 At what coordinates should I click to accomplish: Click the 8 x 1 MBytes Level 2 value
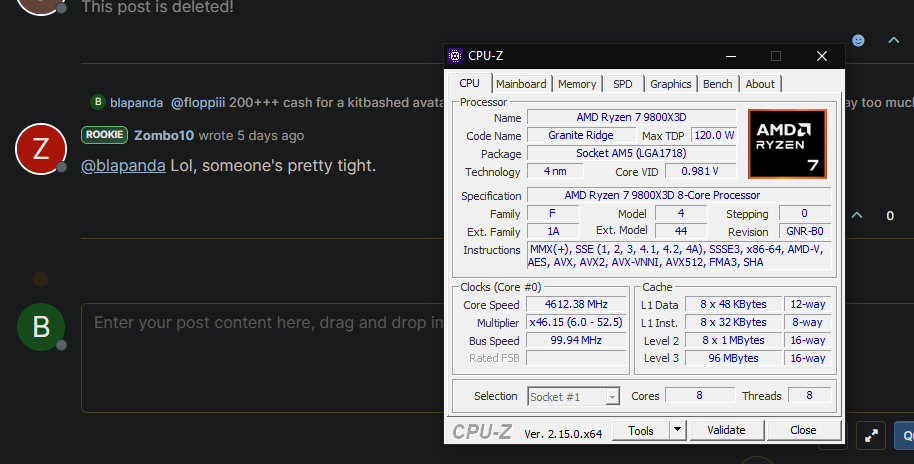(x=733, y=340)
